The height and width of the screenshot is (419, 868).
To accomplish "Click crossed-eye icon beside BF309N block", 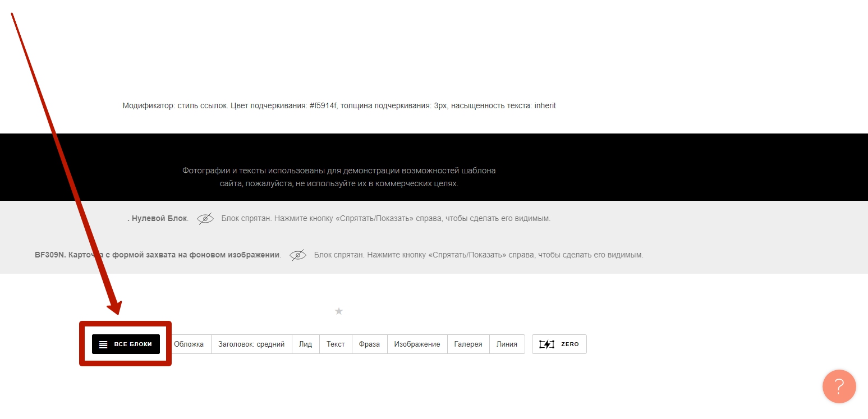I will coord(298,255).
